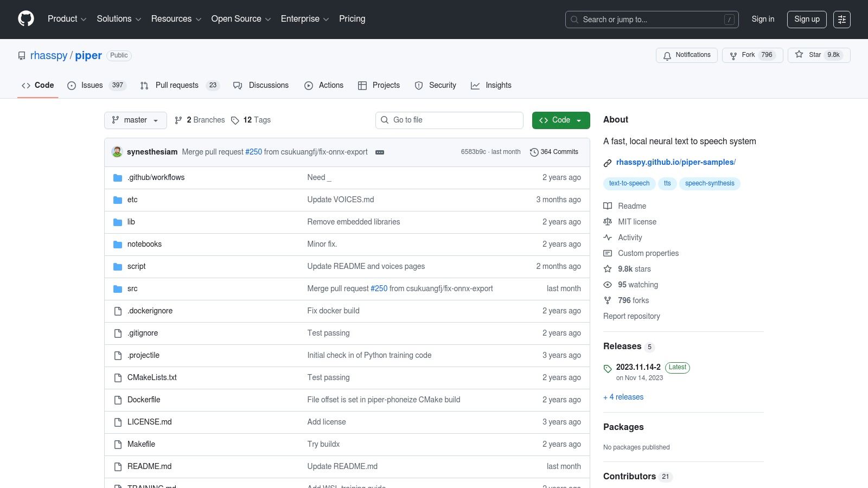This screenshot has height=488, width=868.
Task: Click the eye icon beside 95 watching
Action: pos(608,285)
